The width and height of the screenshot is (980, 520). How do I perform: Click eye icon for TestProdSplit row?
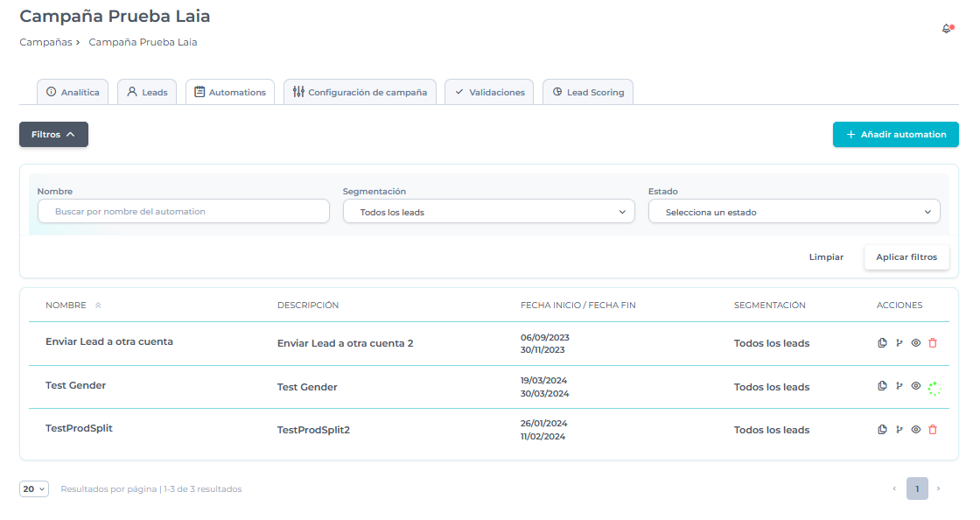click(916, 430)
